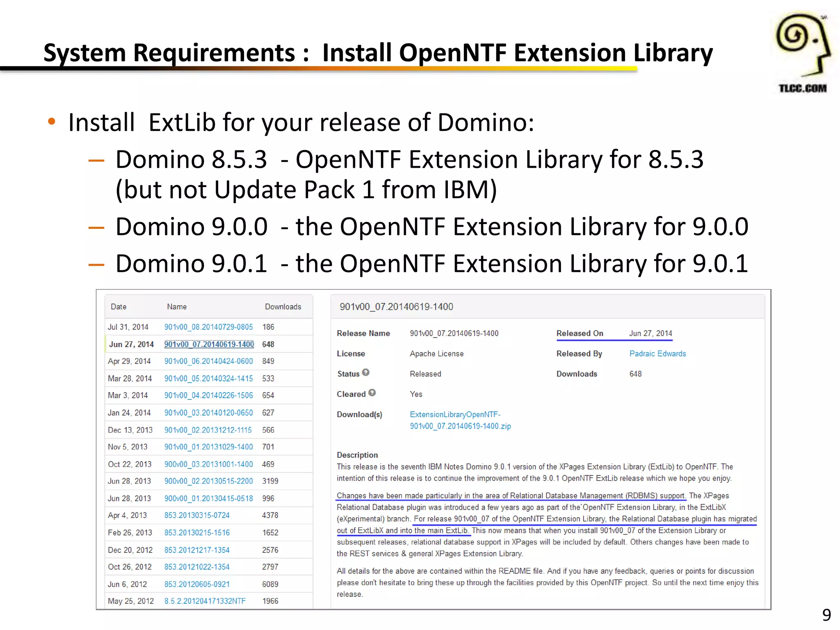Image resolution: width=840 pixels, height=630 pixels.
Task: Click the Dec 13, 2013 date cell
Action: point(130,430)
